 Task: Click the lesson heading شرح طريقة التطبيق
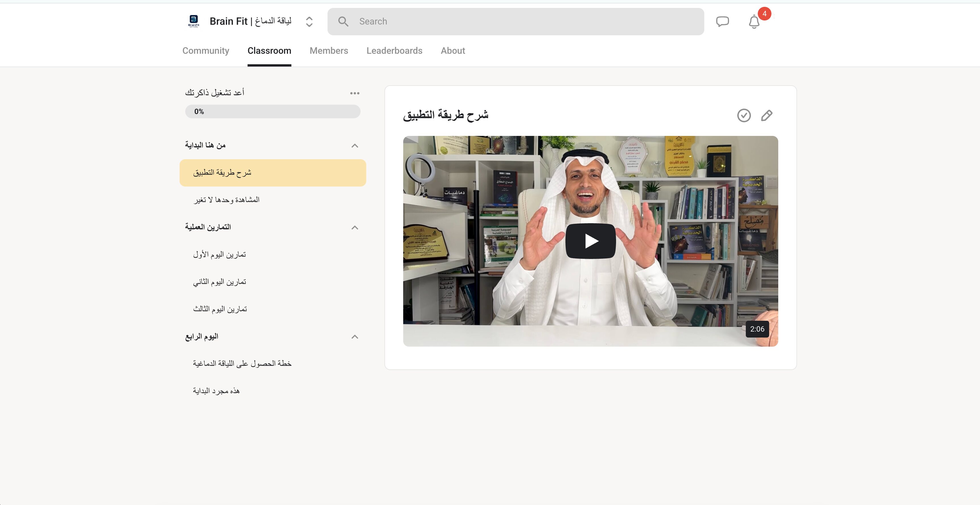click(x=446, y=115)
